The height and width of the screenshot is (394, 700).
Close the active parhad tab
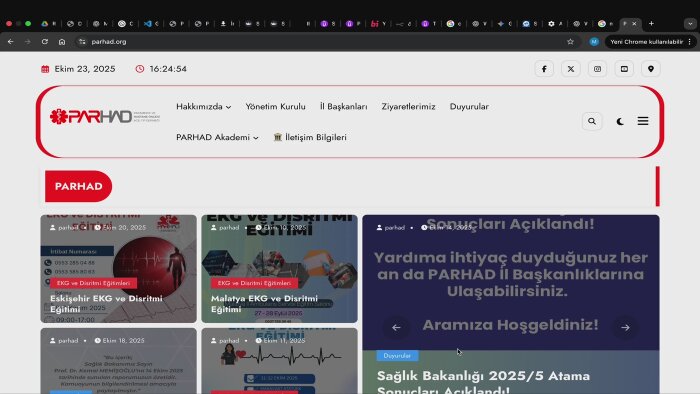[634, 24]
